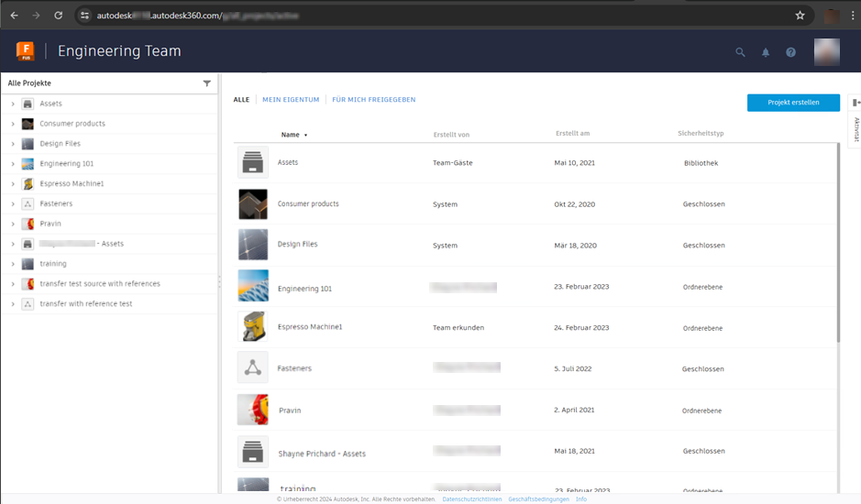Open the browser three-dot menu
Screen dimensions: 861x504
coord(853,16)
